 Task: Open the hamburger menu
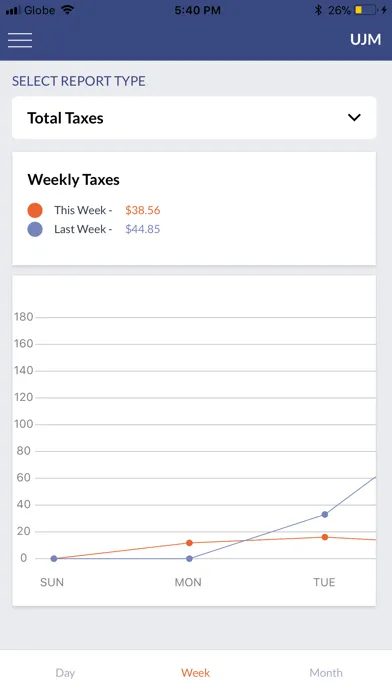(20, 40)
